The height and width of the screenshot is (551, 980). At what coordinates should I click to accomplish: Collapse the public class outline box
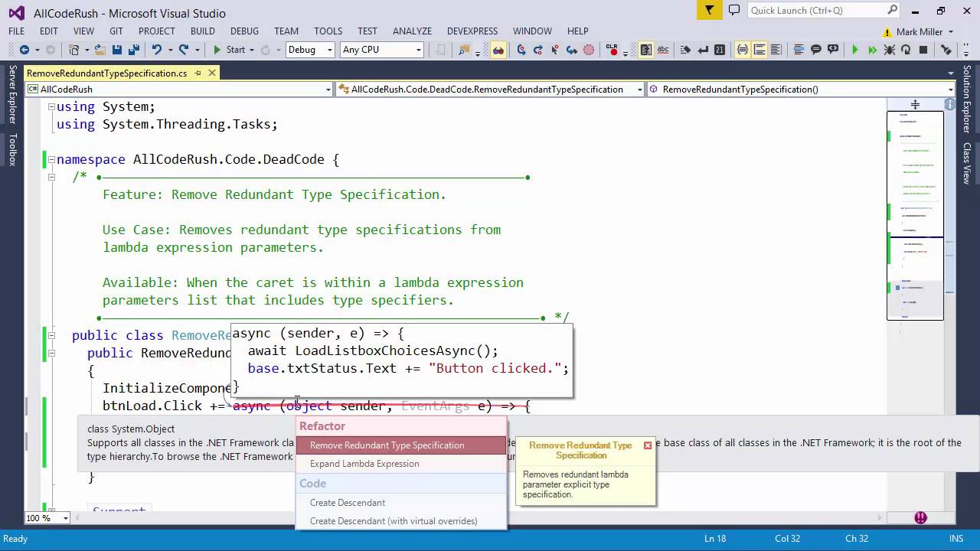(x=52, y=335)
